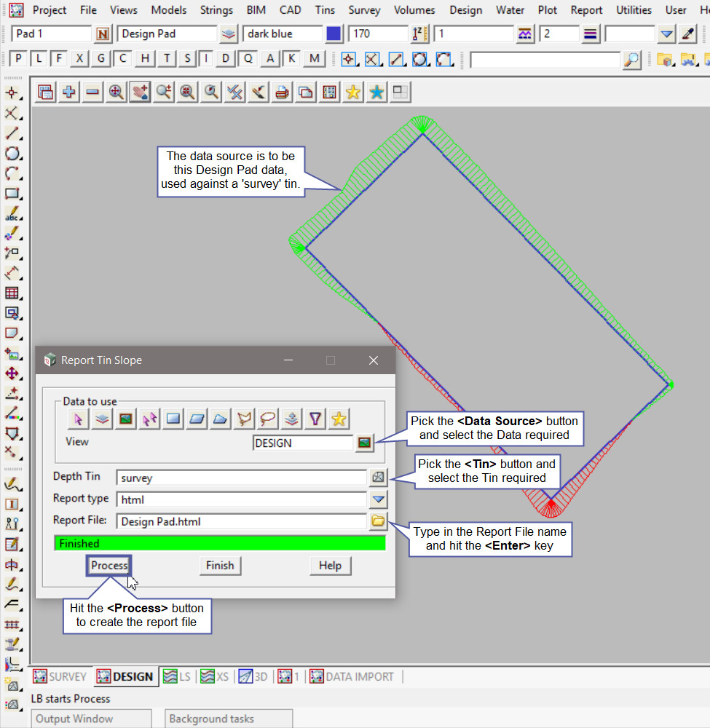Toggle the 'P' snap button

[18, 59]
